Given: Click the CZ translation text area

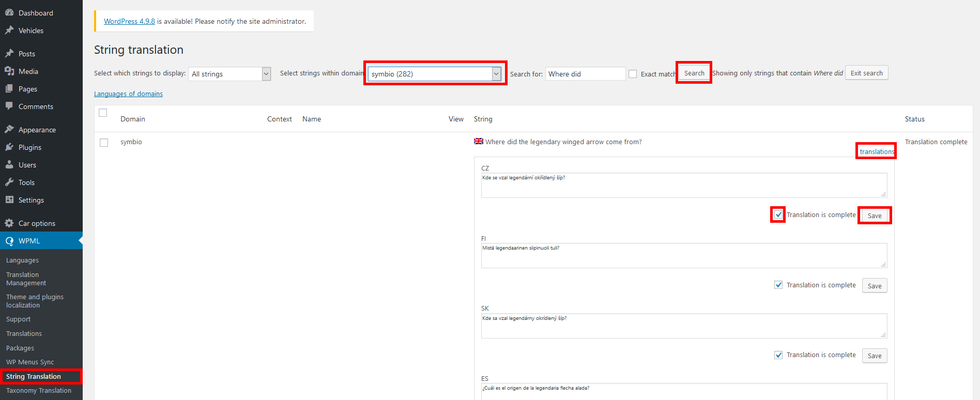Looking at the screenshot, I should click(x=684, y=185).
